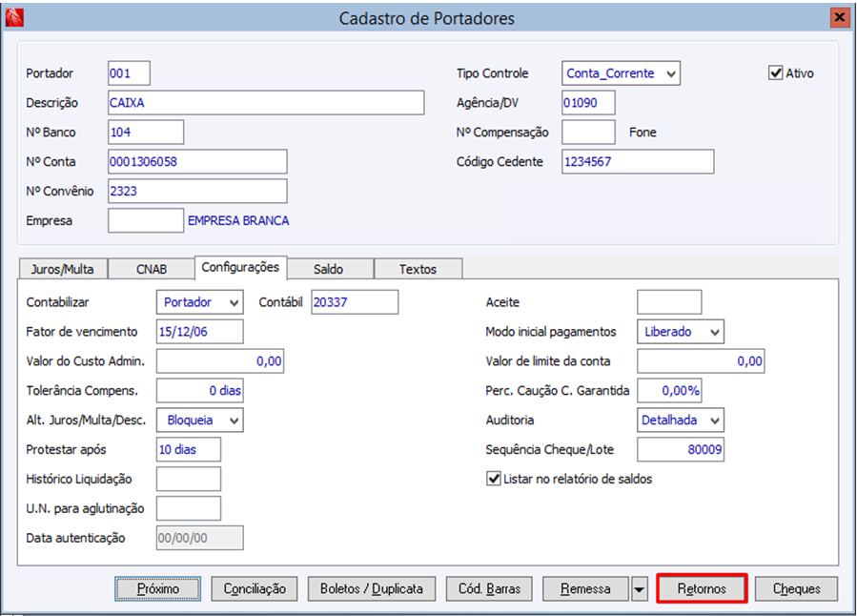Click the Código Cedente field
Image resolution: width=857 pixels, height=616 pixels.
tap(638, 162)
